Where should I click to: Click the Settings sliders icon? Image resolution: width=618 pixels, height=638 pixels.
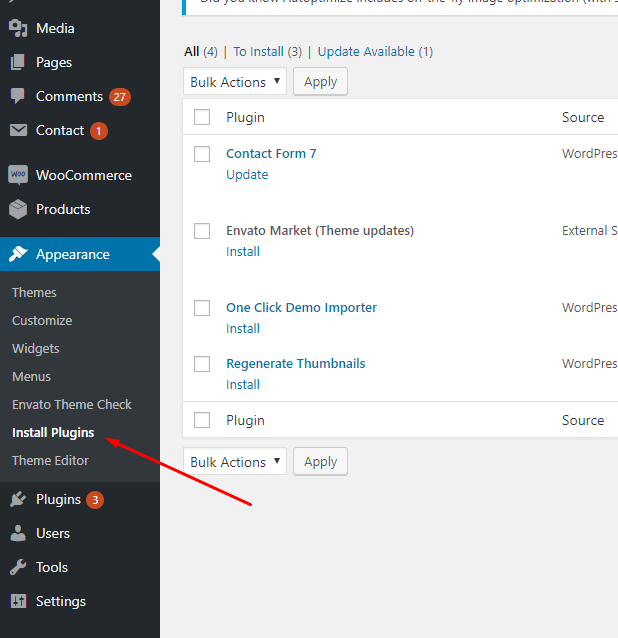(18, 601)
